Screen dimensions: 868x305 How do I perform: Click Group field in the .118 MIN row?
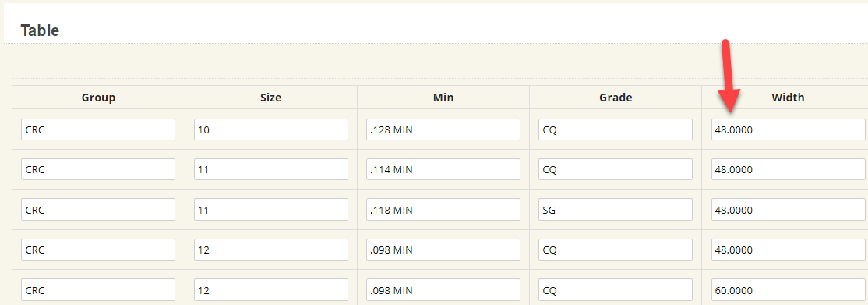(x=98, y=210)
